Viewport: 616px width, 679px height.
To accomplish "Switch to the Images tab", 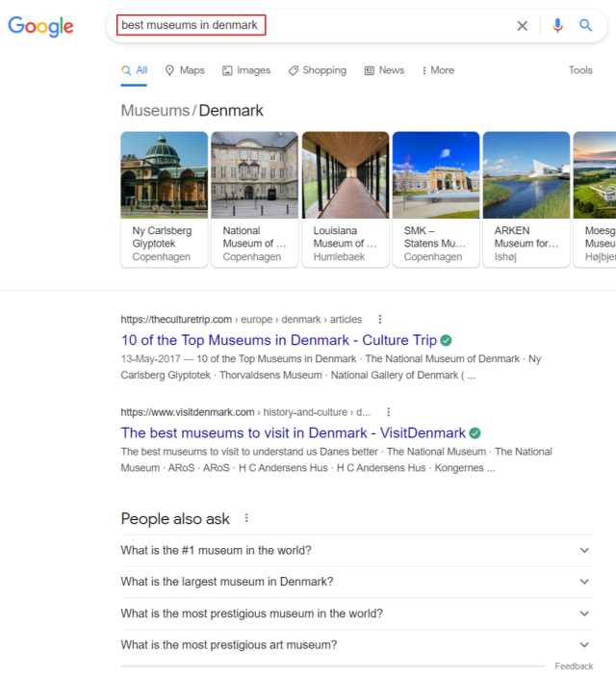I will tap(246, 70).
